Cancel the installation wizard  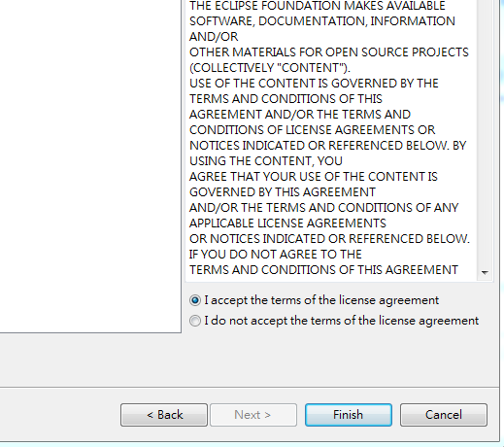444,415
